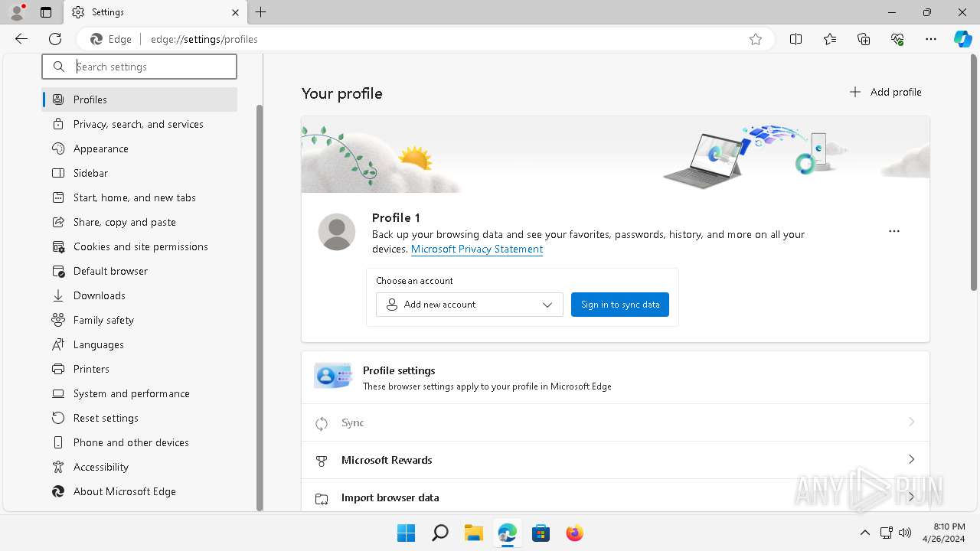Open About Microsoft Edge
This screenshot has width=980, height=551.
coord(139,491)
